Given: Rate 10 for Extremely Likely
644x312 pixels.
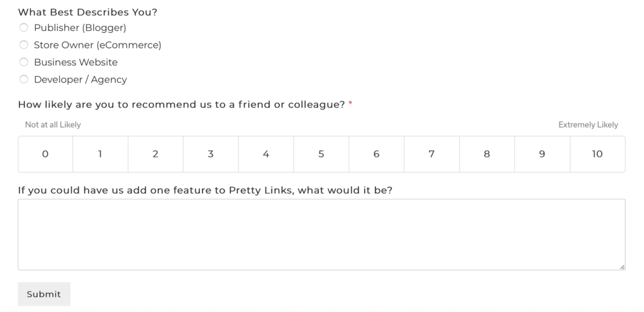Looking at the screenshot, I should (597, 154).
